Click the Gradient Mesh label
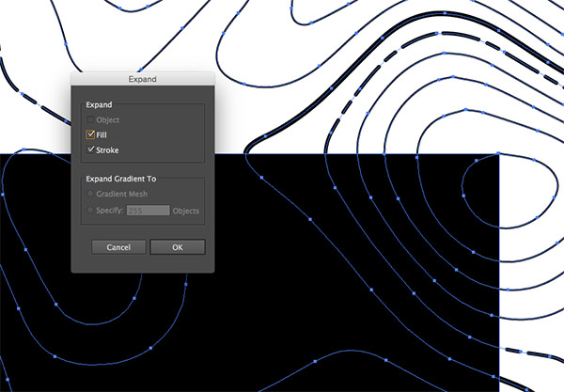This screenshot has width=564, height=392. [122, 196]
